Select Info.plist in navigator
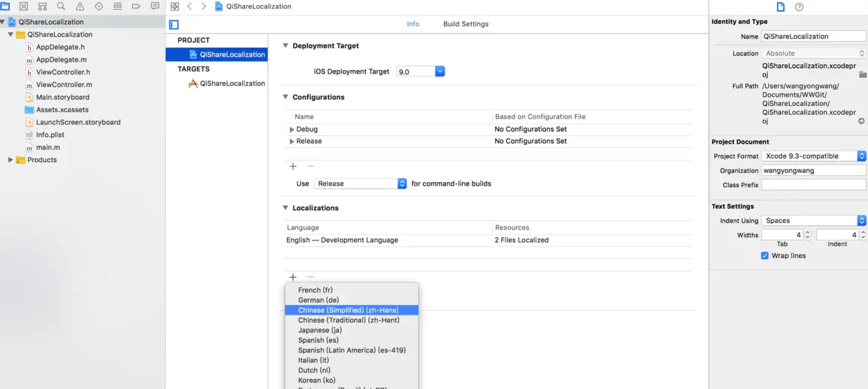Image resolution: width=868 pixels, height=389 pixels. tap(50, 135)
